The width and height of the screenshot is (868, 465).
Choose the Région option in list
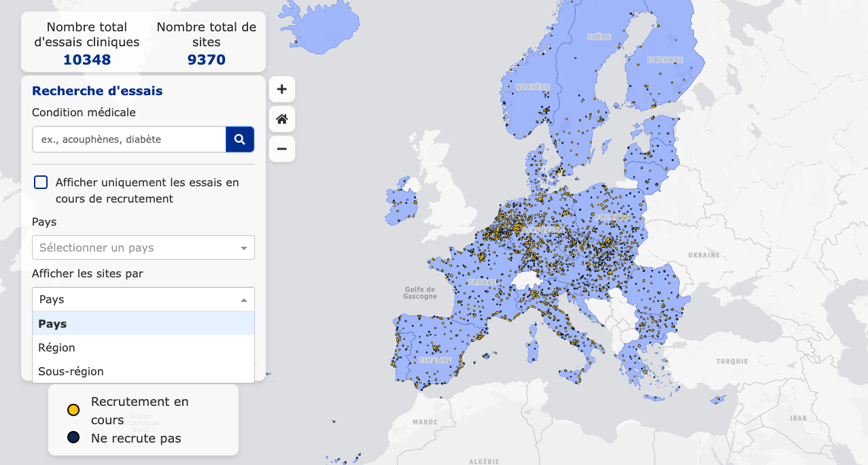[143, 347]
